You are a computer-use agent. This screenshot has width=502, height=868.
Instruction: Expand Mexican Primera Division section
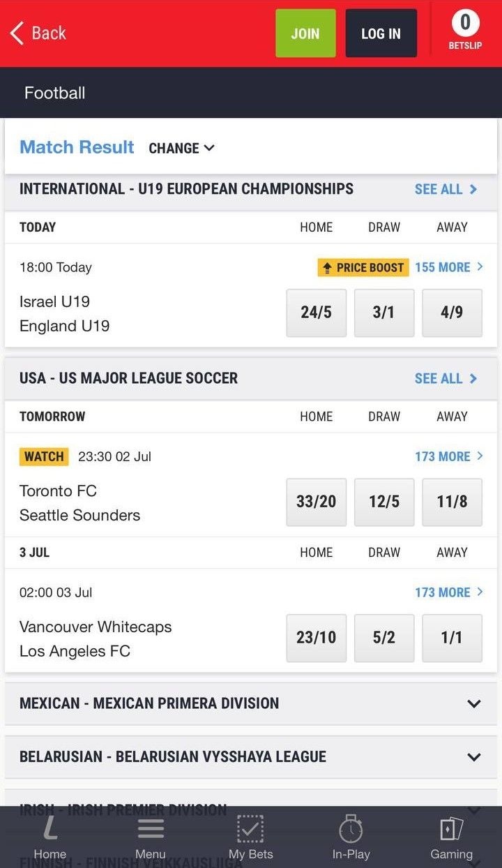(473, 703)
